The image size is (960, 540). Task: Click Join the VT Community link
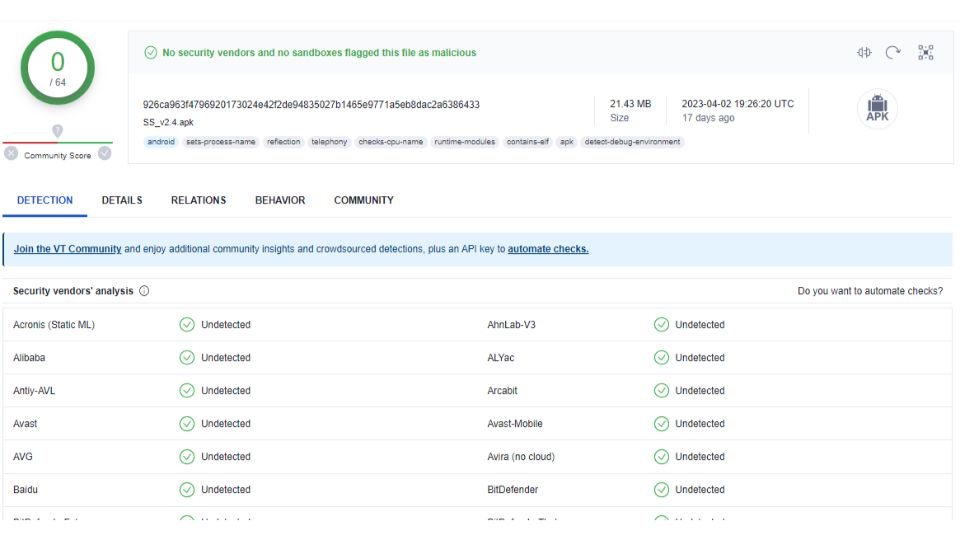point(67,249)
